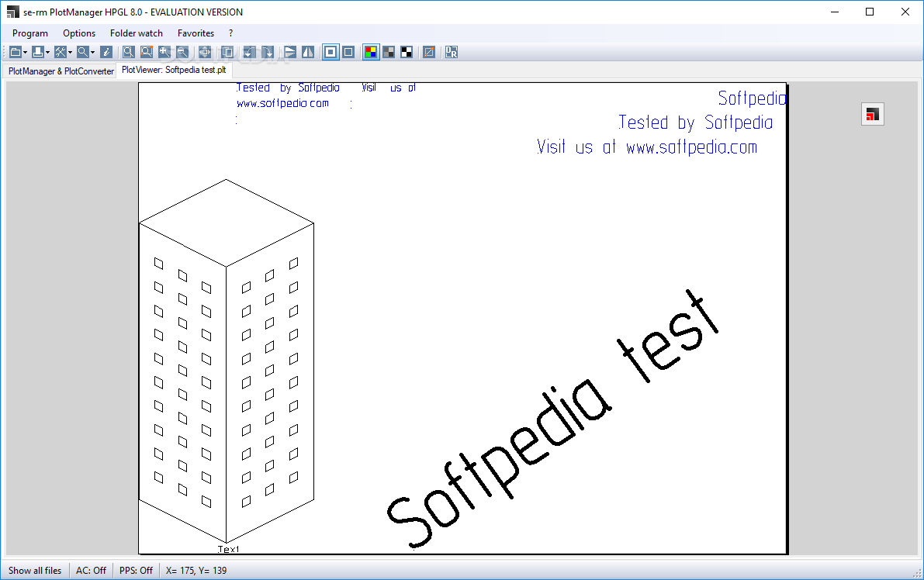Open the Folder watch menu

pyautogui.click(x=136, y=33)
